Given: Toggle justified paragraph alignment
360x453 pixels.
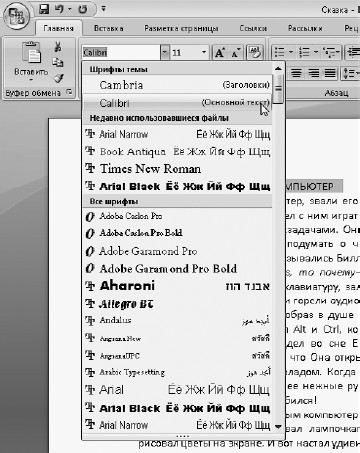Looking at the screenshot, I should click(x=330, y=73).
